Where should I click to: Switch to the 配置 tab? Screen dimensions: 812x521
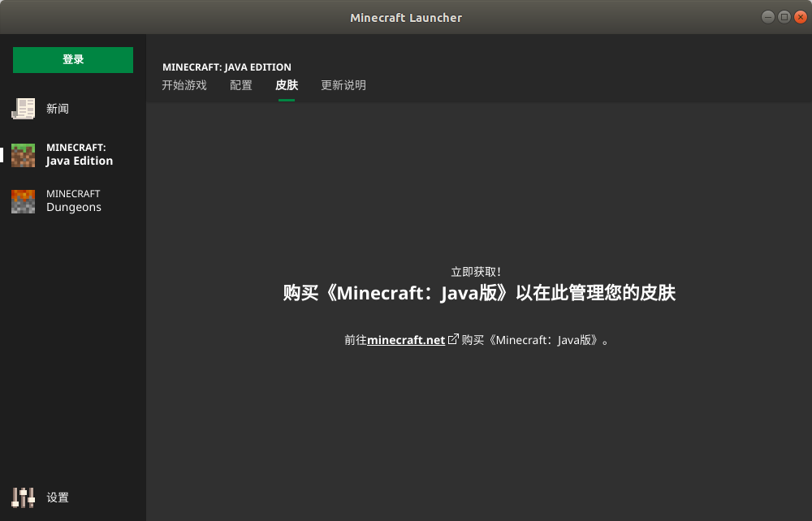[x=241, y=85]
